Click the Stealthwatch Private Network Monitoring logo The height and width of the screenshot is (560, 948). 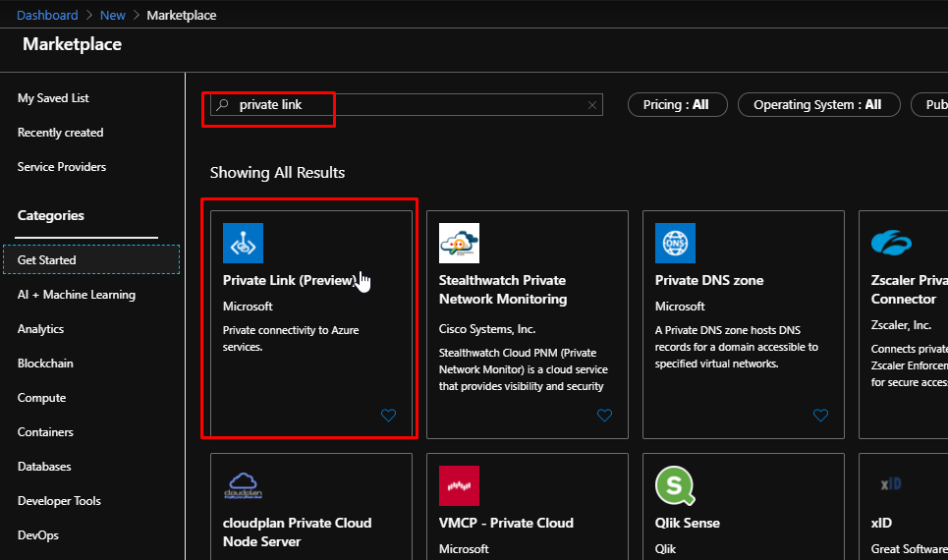(x=459, y=243)
